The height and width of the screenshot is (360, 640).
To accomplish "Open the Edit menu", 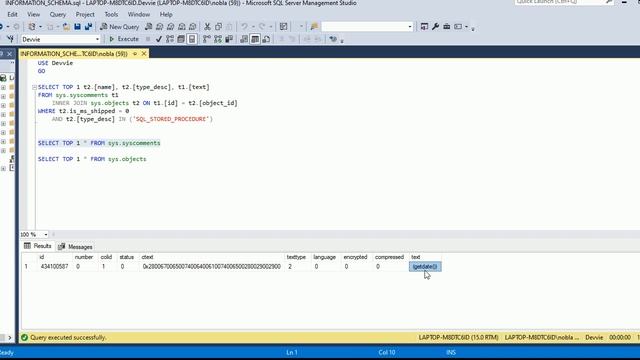I will [x=12, y=14].
